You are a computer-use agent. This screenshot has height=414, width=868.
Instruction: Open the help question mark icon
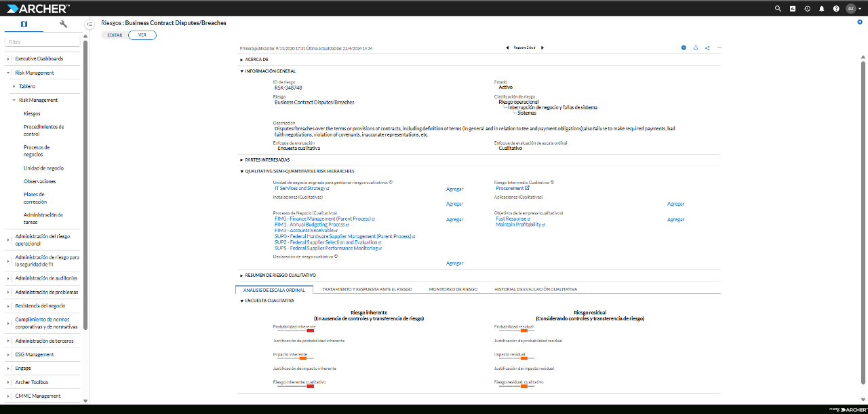pyautogui.click(x=836, y=9)
